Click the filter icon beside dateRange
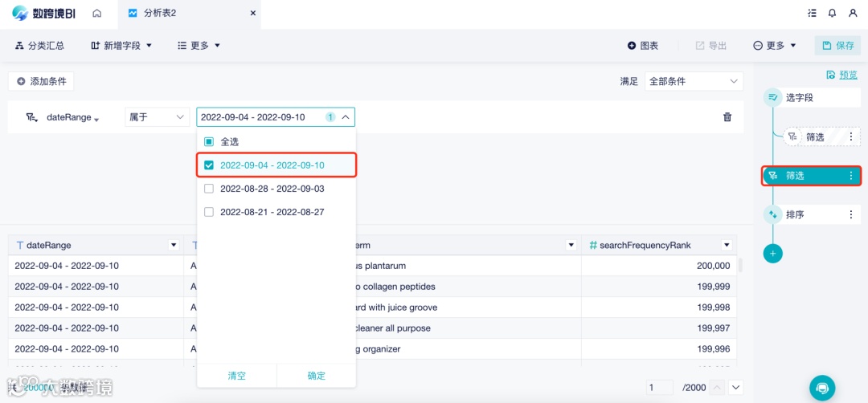Screen dimensions: 868x403 (31, 117)
